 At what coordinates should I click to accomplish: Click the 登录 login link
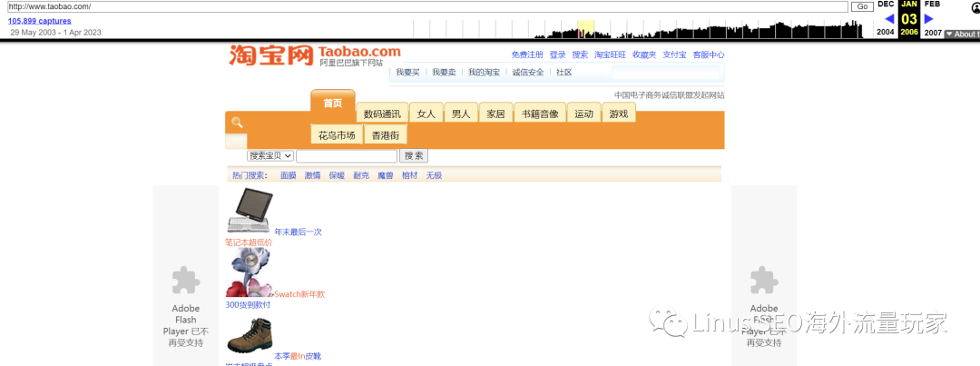click(557, 55)
